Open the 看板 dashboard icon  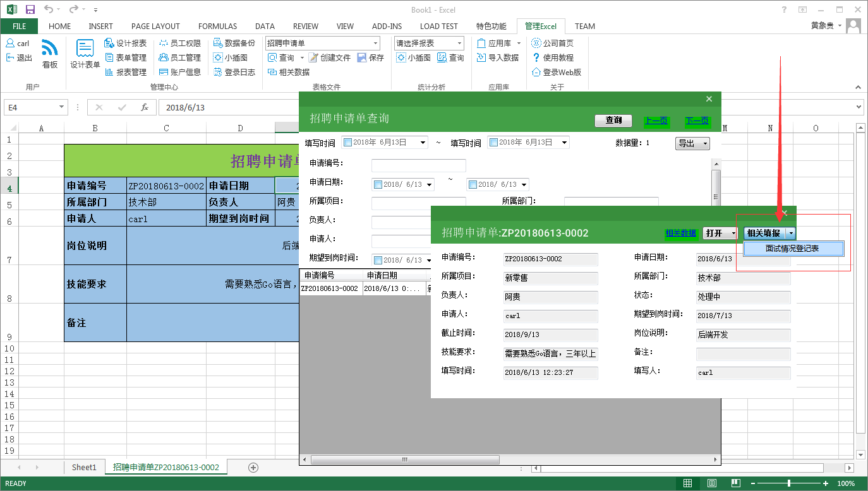click(50, 54)
